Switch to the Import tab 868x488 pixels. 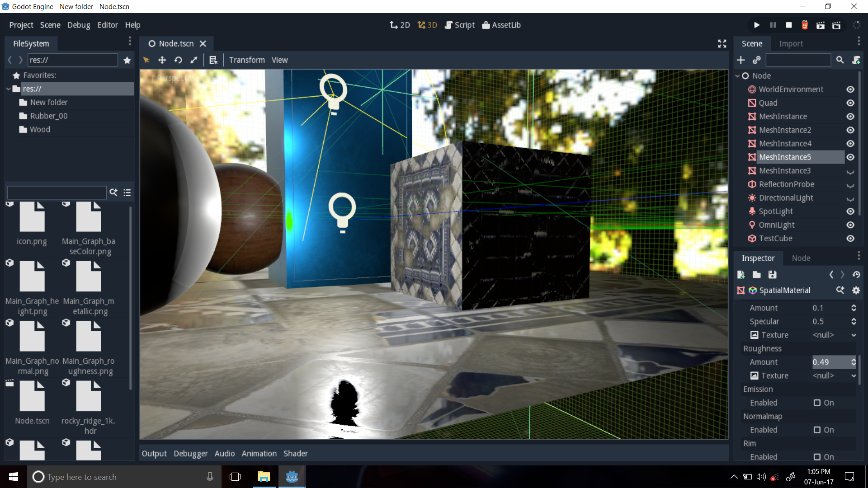791,43
